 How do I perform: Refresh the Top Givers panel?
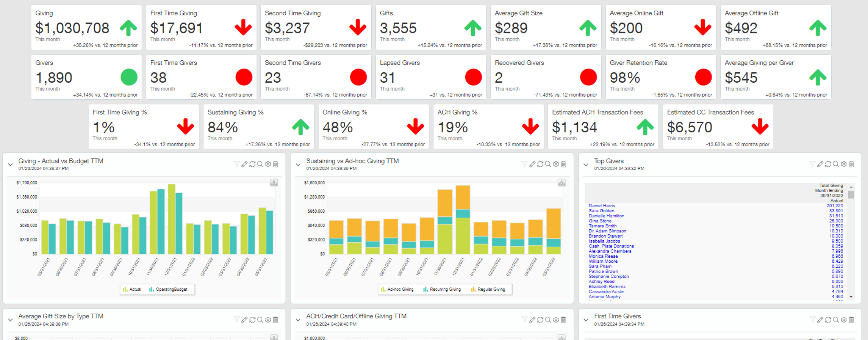(x=828, y=164)
